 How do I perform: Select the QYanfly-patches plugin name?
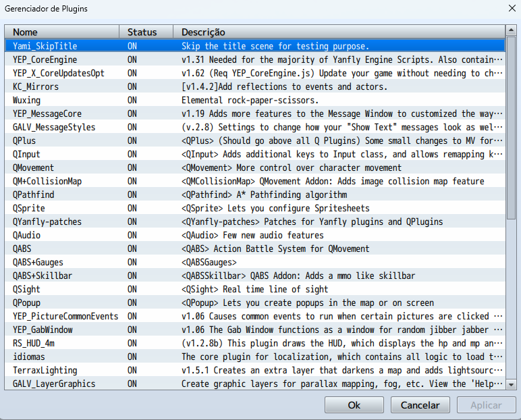47,221
